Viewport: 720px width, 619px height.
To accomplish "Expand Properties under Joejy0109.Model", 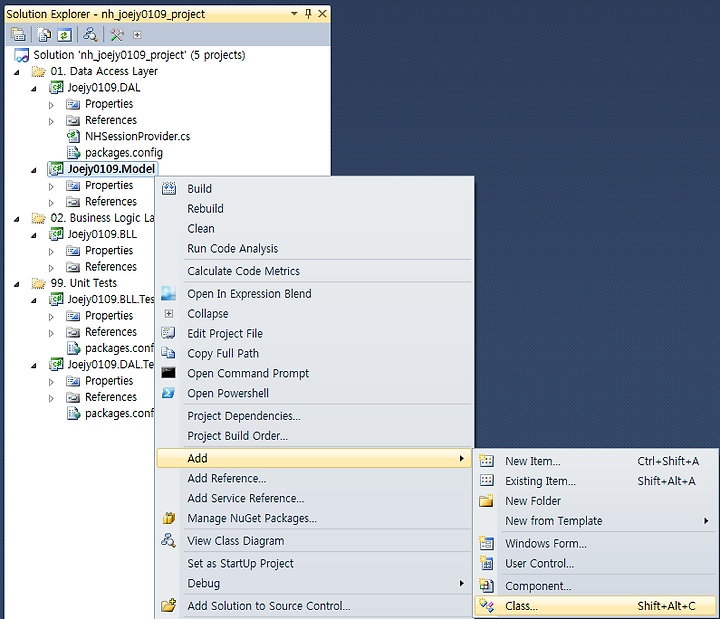I will point(51,186).
